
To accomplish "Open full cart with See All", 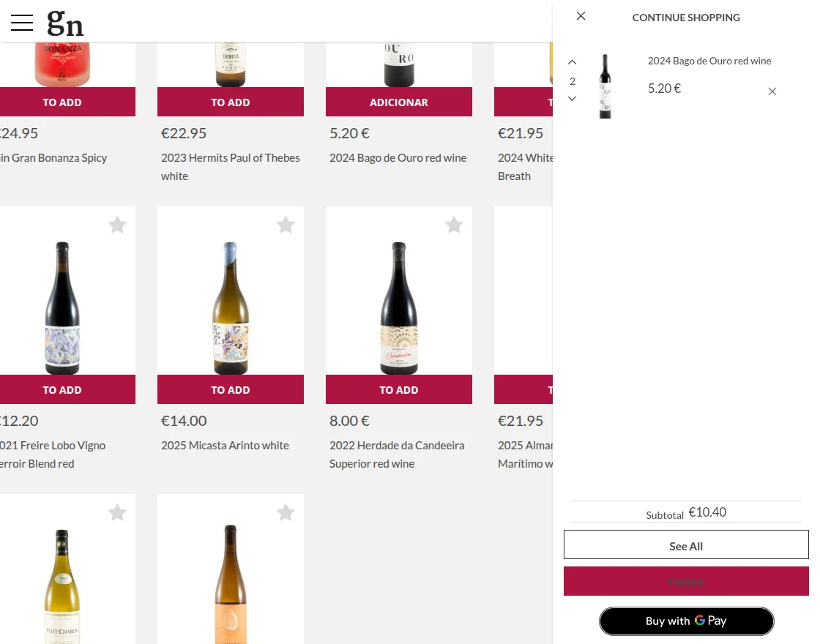I will click(x=685, y=544).
